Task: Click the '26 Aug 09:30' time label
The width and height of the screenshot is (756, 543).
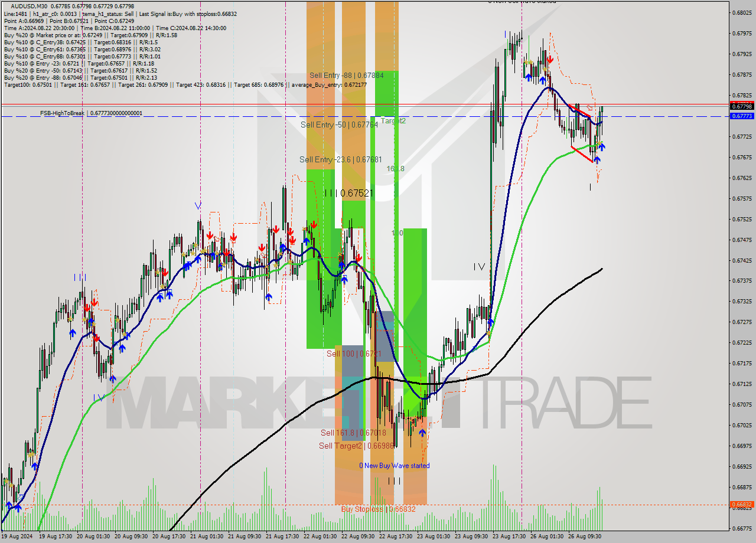Action: pos(585,537)
